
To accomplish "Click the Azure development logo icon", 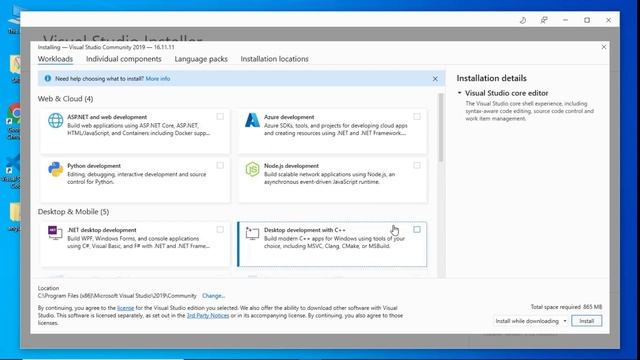I will click(x=252, y=120).
